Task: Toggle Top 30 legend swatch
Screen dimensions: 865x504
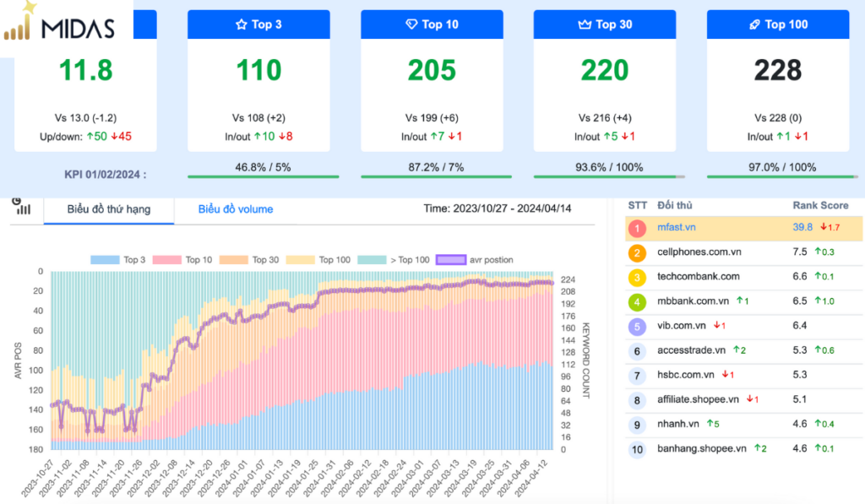Action: coord(233,260)
